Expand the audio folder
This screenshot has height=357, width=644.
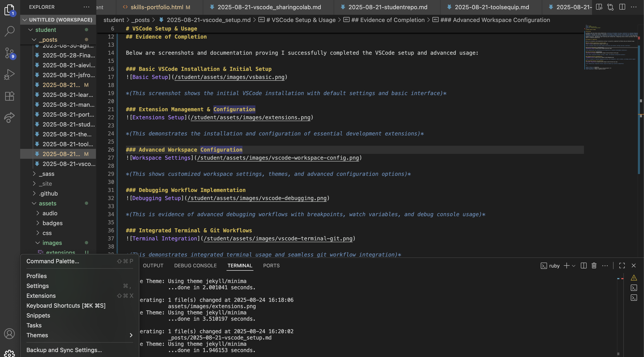58,213
